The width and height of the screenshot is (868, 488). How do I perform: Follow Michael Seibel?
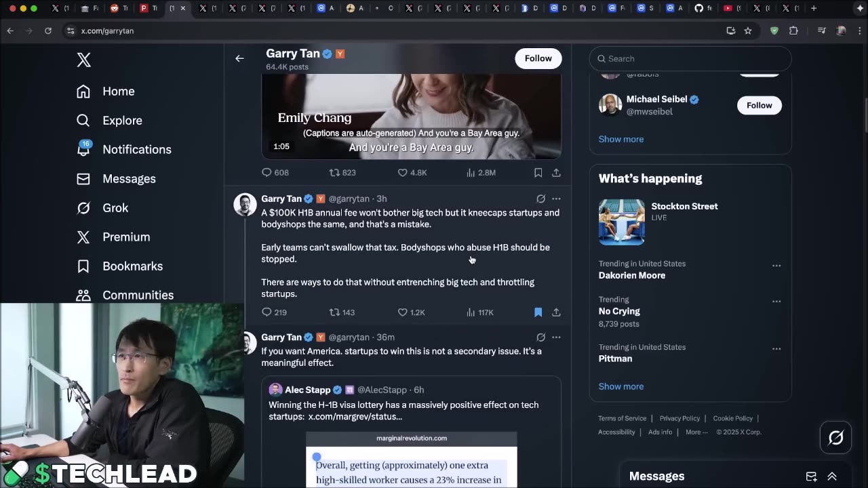tap(759, 105)
